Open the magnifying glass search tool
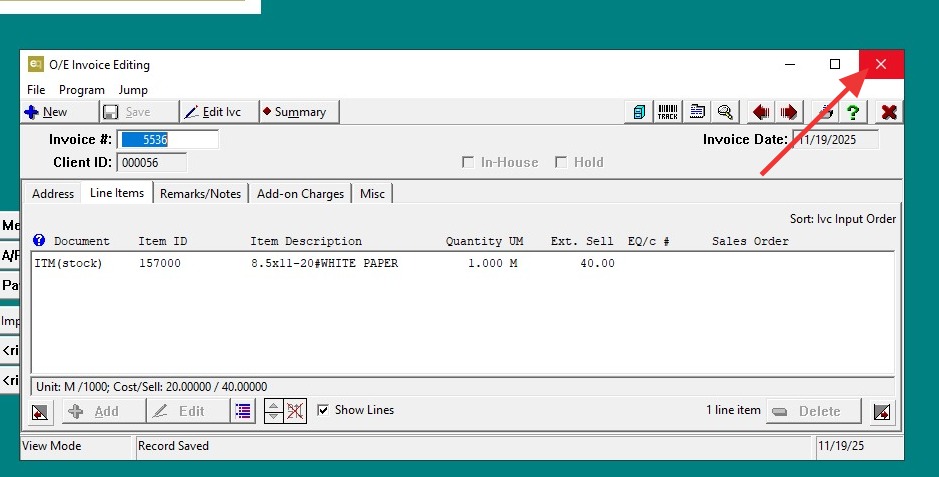 pos(725,112)
